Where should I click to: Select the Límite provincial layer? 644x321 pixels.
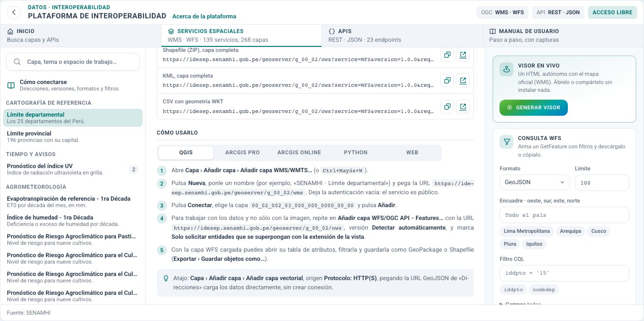pyautogui.click(x=73, y=137)
